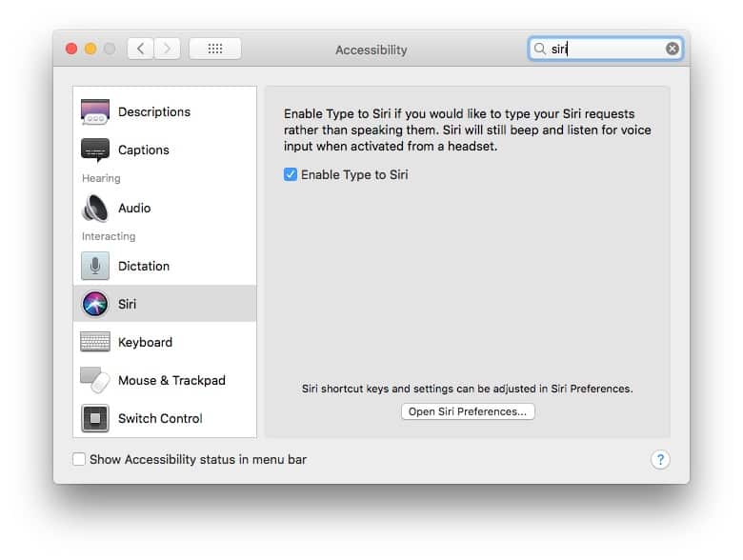Go forward with the right chevron
The image size is (743, 560).
(167, 49)
